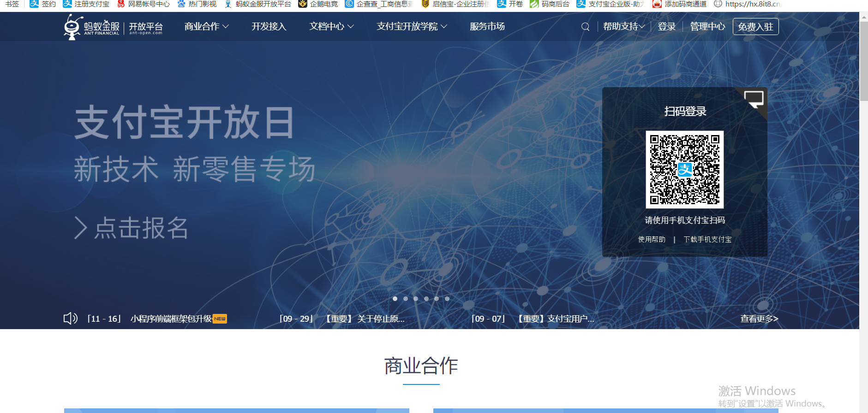Click the scrollbar up arrow

point(864,17)
